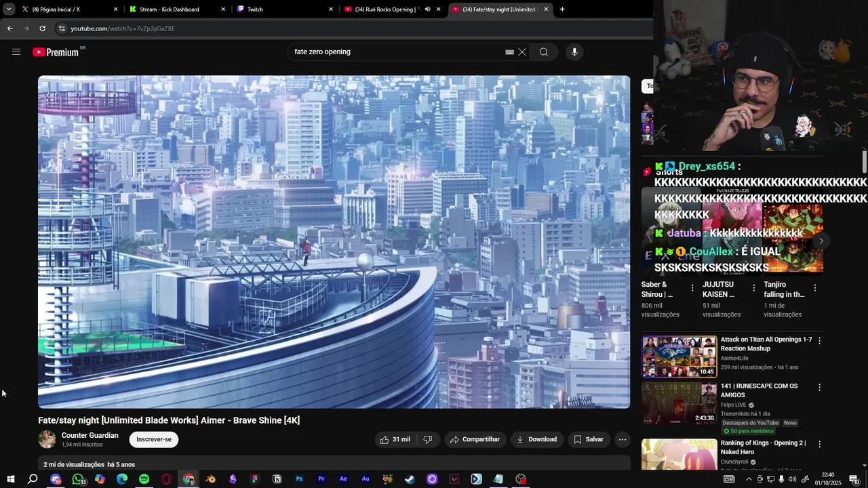Open options for Ranking of Kings video
Image resolution: width=868 pixels, height=488 pixels.
pos(819,445)
